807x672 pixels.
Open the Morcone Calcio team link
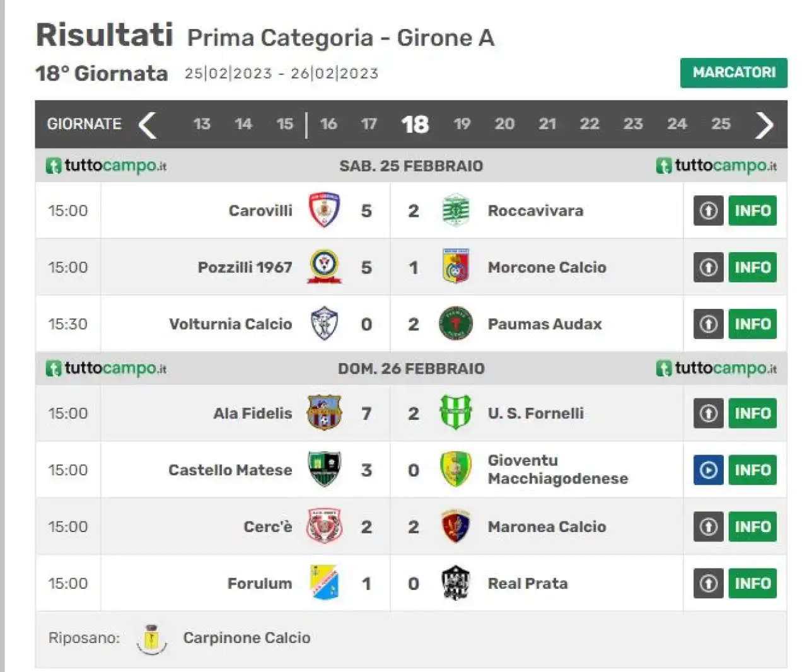click(547, 267)
